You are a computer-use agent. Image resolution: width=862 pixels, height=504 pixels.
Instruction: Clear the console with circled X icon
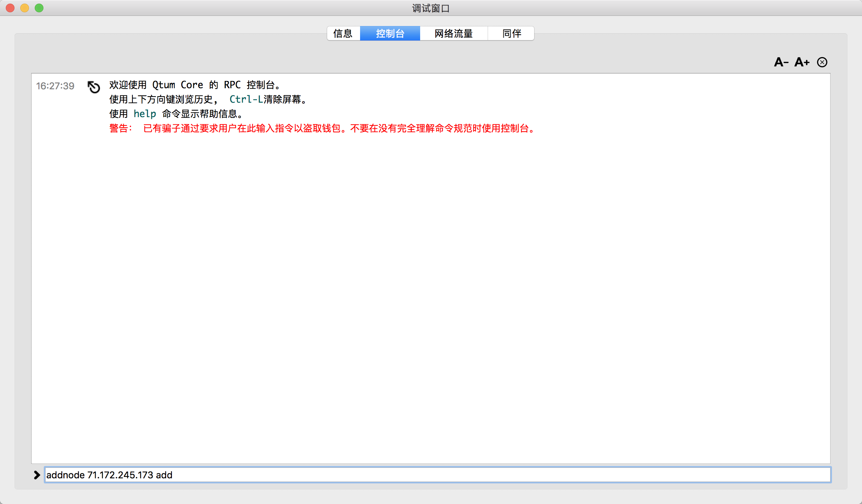click(822, 62)
